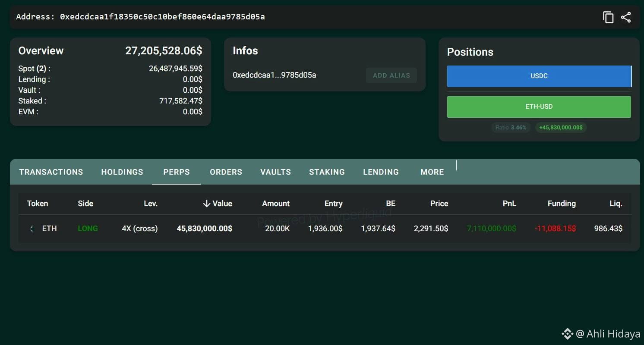The width and height of the screenshot is (644, 345).
Task: Click the Entry column header
Action: tap(333, 204)
